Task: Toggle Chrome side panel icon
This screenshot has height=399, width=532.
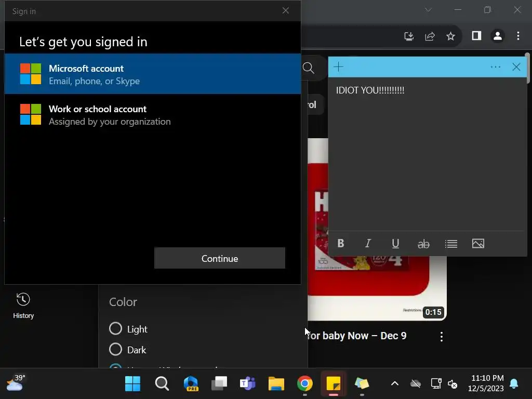Action: tap(476, 36)
